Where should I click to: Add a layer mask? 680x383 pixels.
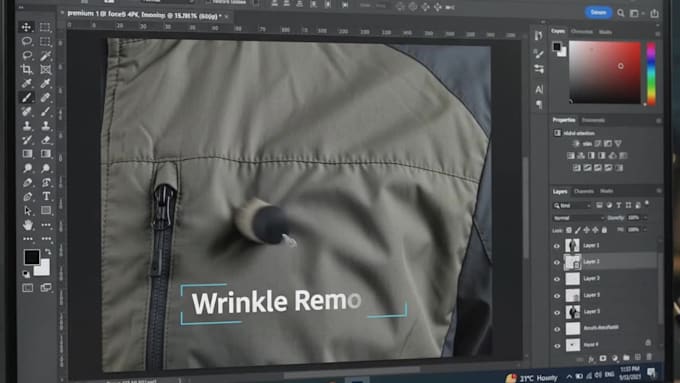603,358
